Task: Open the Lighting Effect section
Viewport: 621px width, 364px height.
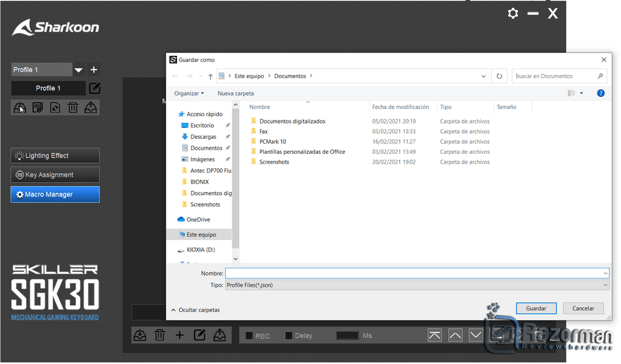Action: (55, 156)
